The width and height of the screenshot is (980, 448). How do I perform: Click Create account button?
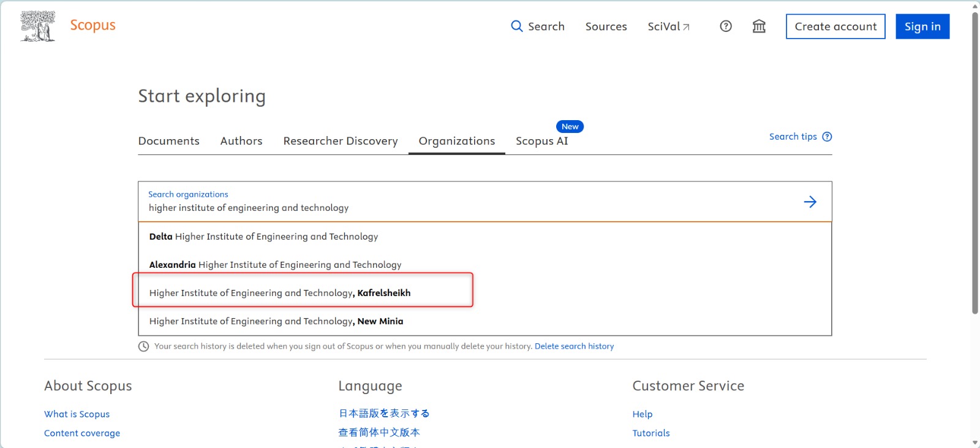pyautogui.click(x=835, y=26)
